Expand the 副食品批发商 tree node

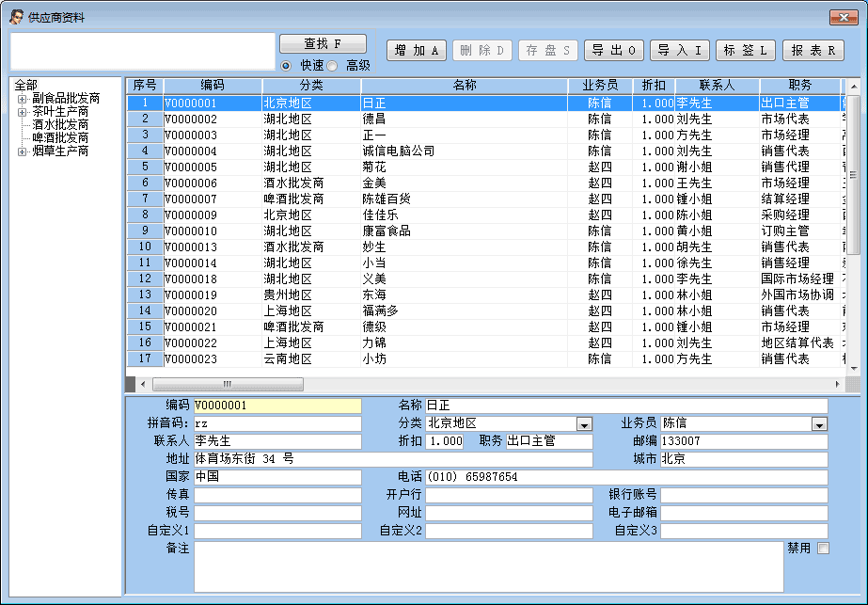tap(23, 98)
